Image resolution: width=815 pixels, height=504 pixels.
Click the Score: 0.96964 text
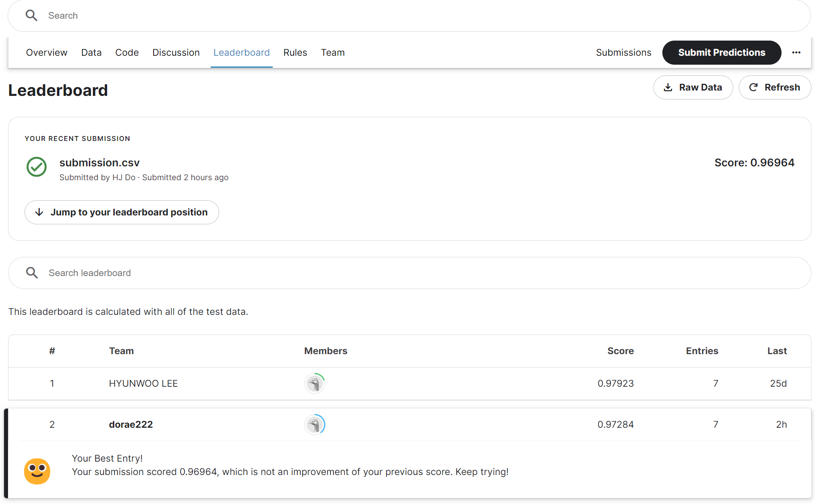754,163
